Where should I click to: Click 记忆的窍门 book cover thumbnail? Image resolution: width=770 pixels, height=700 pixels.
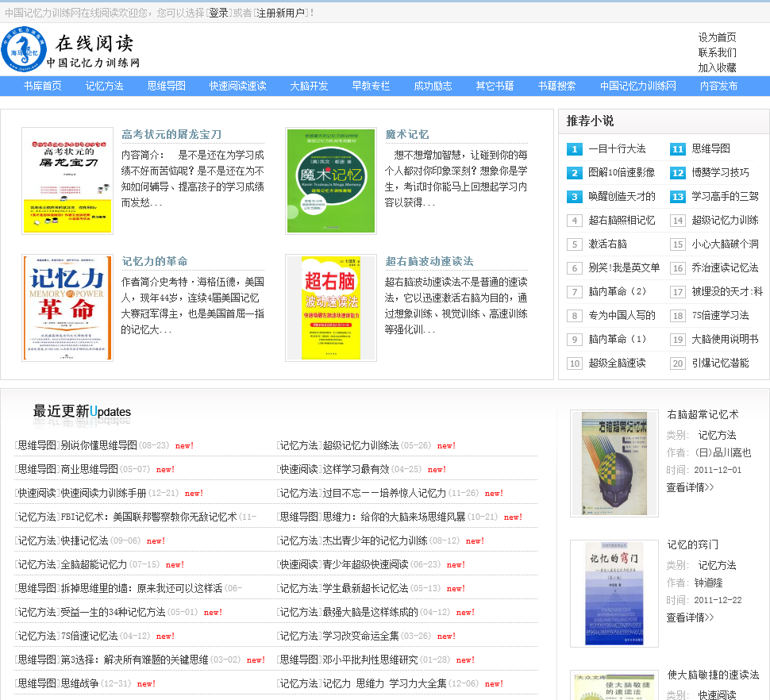(x=614, y=594)
